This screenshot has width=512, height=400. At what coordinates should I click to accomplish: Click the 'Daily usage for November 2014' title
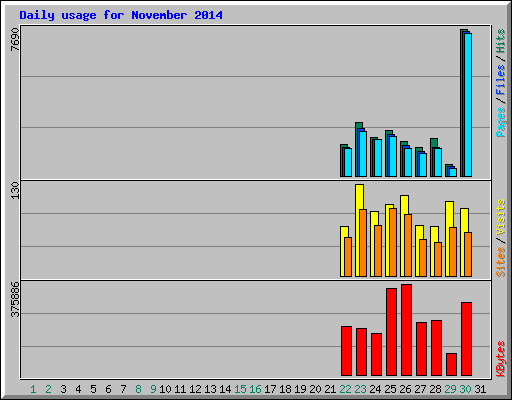coord(121,15)
